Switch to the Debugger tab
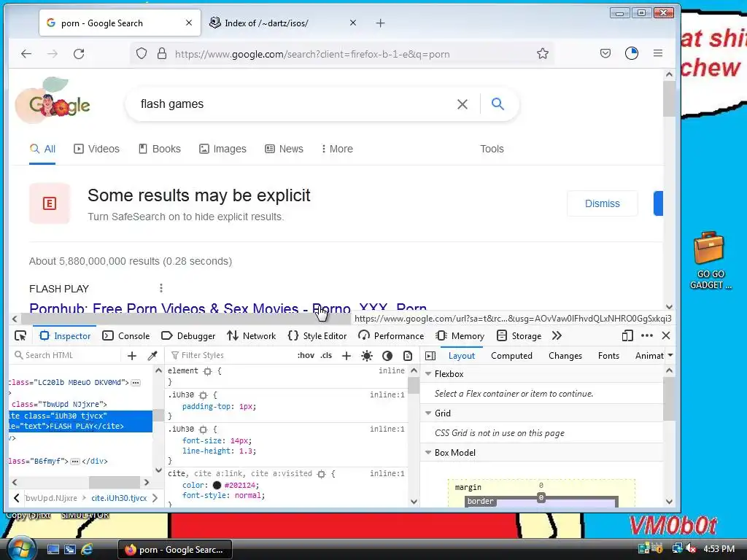The width and height of the screenshot is (747, 560). [x=188, y=335]
